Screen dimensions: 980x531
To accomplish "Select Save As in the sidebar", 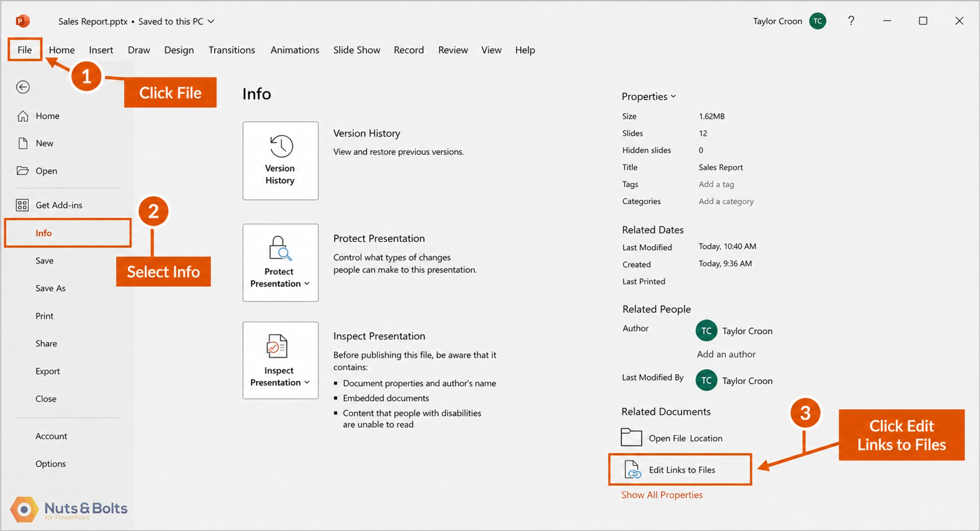I will (x=50, y=288).
